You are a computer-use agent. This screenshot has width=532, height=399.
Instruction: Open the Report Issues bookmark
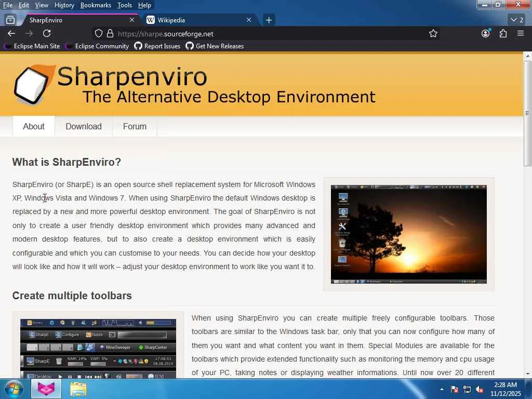pos(157,46)
